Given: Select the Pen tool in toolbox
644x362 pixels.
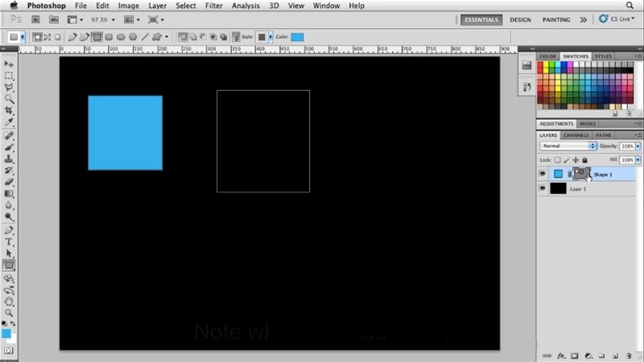Looking at the screenshot, I should (9, 230).
